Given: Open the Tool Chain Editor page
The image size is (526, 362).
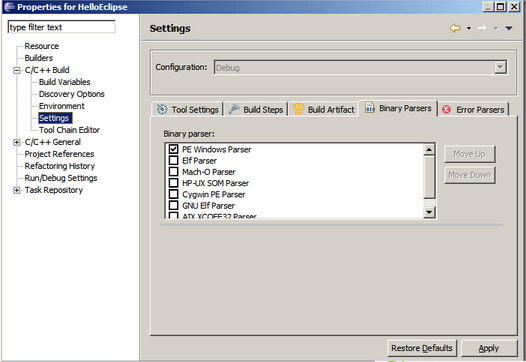Looking at the screenshot, I should [x=69, y=130].
